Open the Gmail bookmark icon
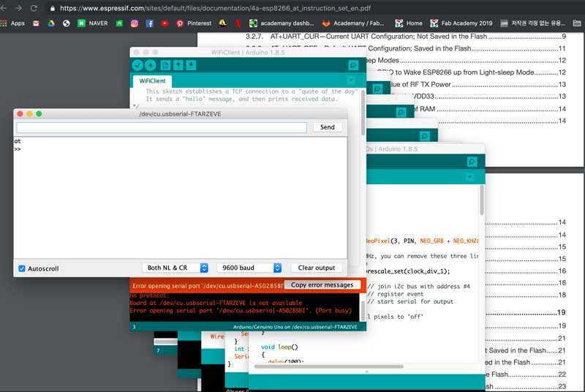585x392 pixels. (x=36, y=23)
